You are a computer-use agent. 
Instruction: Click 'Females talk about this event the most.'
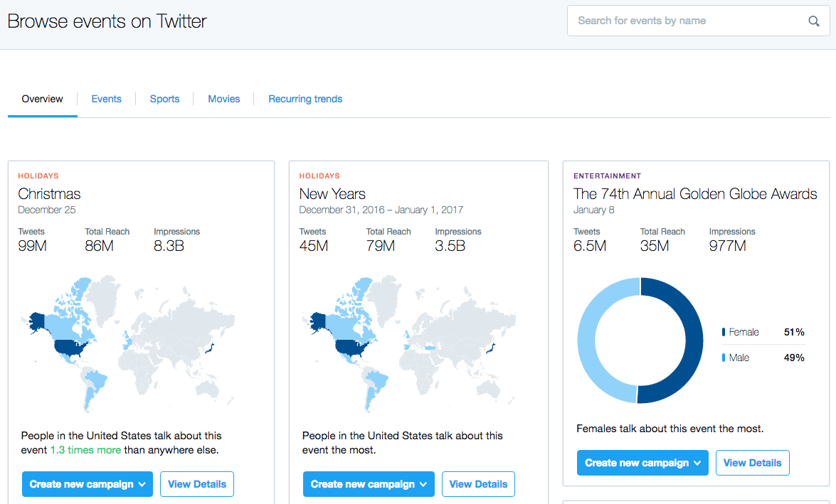click(x=670, y=429)
